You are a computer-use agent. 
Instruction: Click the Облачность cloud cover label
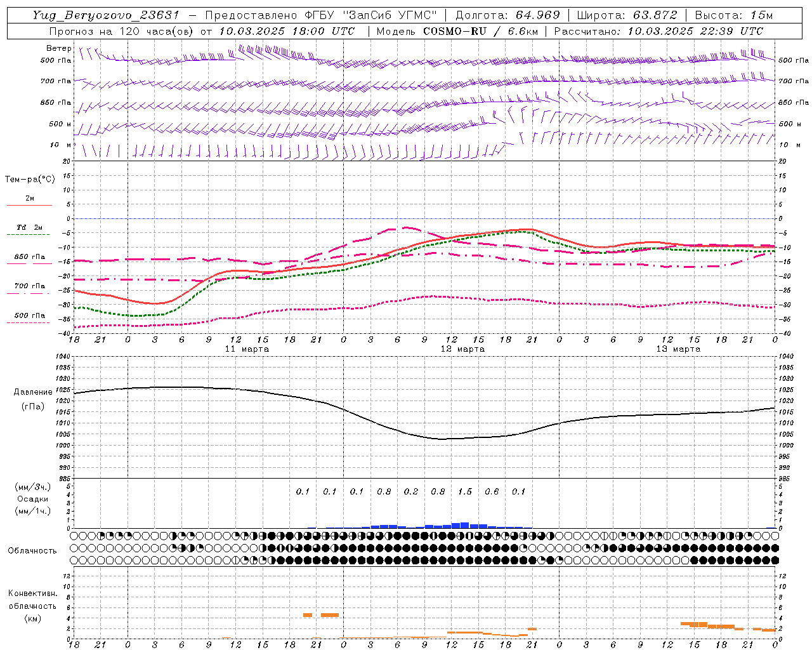32,551
